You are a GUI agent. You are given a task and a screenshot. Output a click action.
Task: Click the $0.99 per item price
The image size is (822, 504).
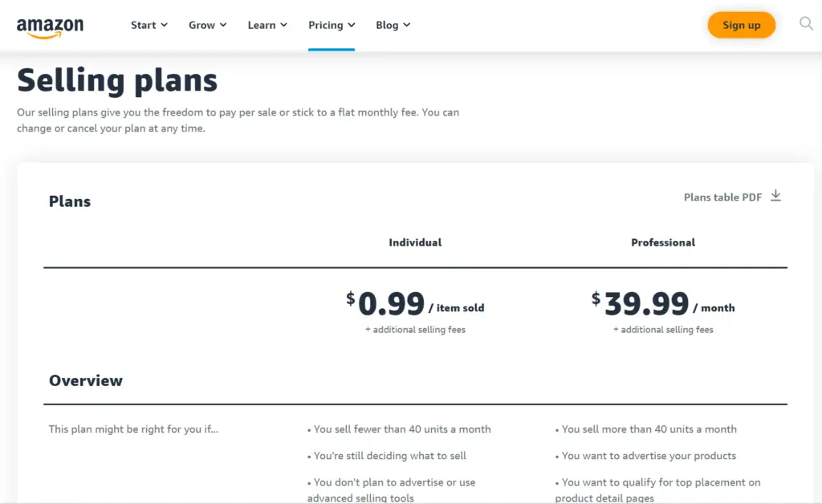415,304
